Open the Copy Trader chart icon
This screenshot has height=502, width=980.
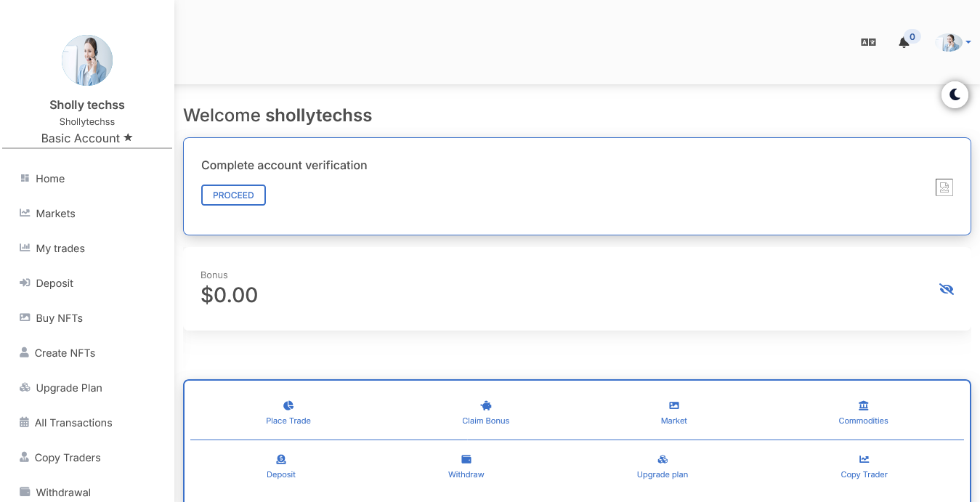[864, 459]
